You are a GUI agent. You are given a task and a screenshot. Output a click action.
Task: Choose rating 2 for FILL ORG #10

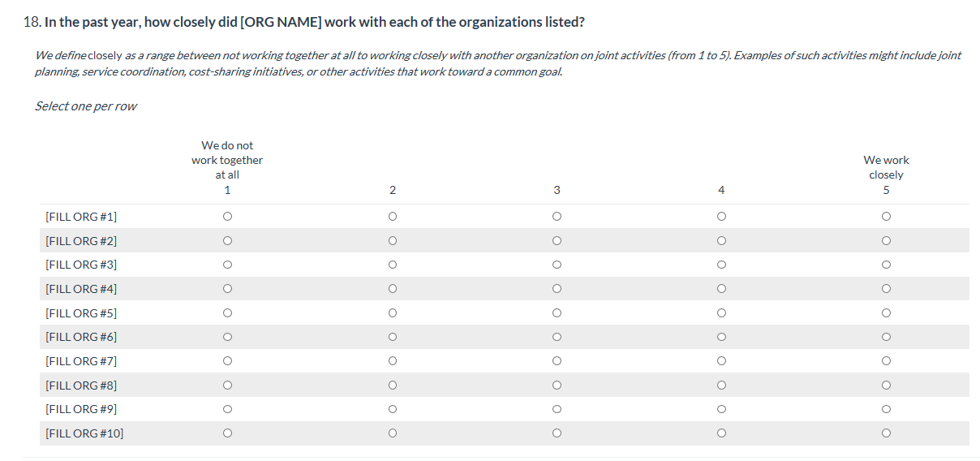tap(392, 433)
